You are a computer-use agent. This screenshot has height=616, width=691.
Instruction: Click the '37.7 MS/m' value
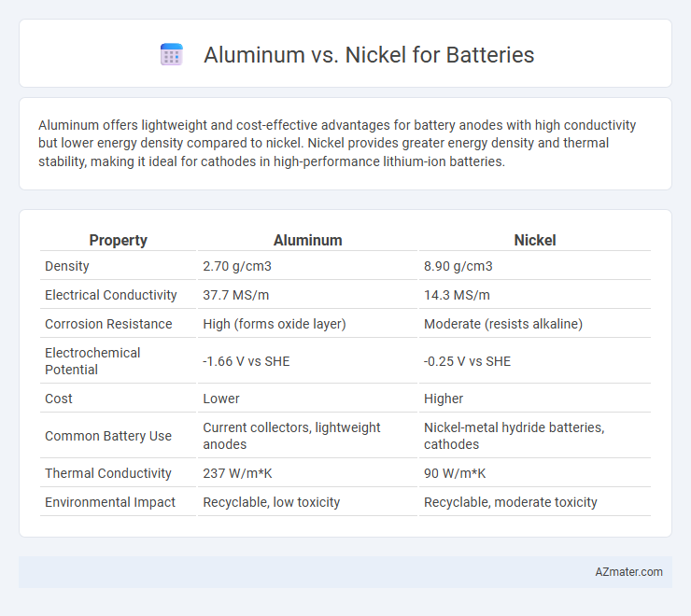pos(235,295)
